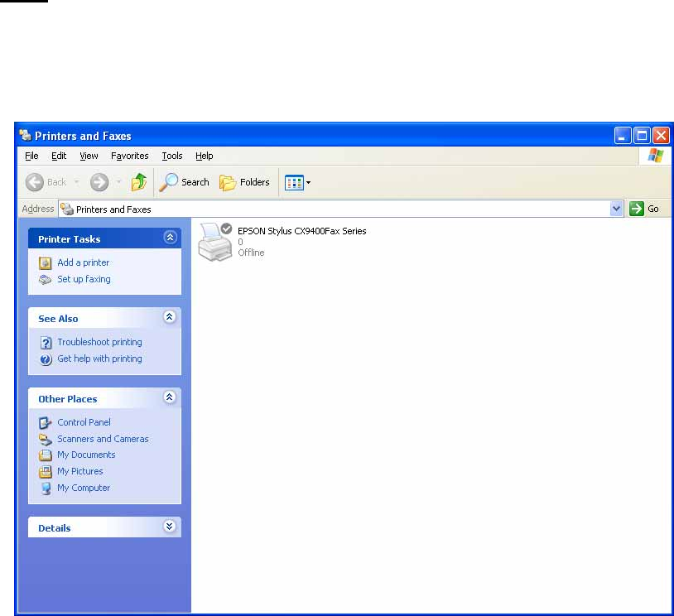Open Scanners and Cameras link
674x616 pixels.
coord(103,439)
